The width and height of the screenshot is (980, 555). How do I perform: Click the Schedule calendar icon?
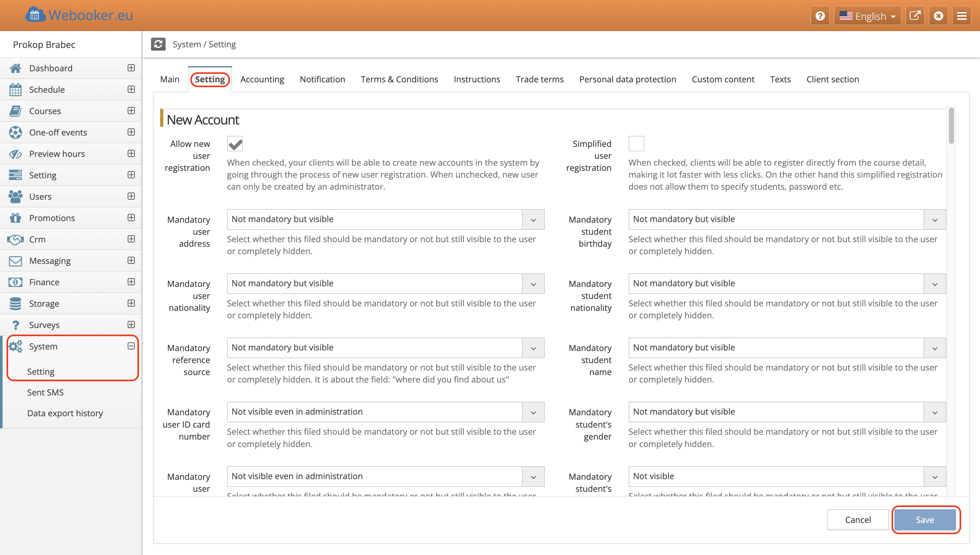point(15,89)
